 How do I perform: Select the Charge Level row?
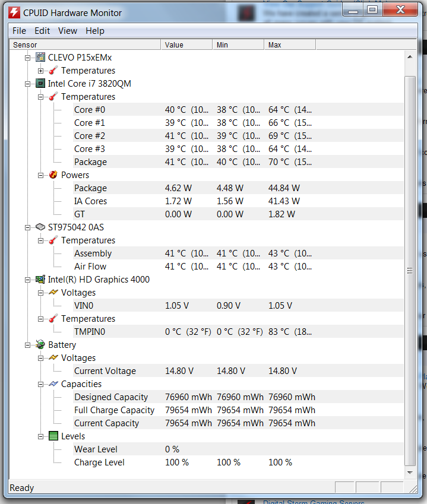[x=239, y=462]
